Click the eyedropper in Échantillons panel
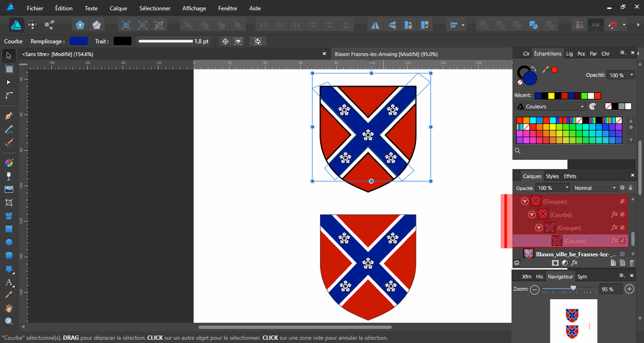The height and width of the screenshot is (343, 644). pyautogui.click(x=545, y=69)
